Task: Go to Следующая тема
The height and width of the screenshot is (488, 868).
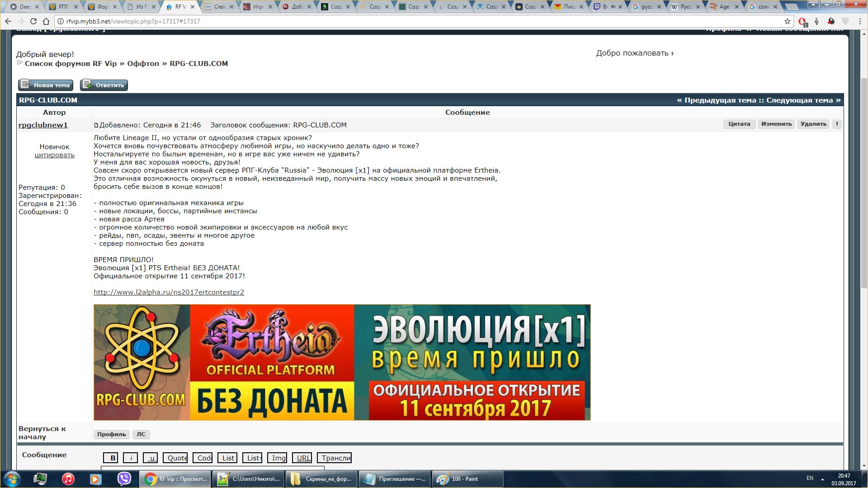Action: (799, 100)
